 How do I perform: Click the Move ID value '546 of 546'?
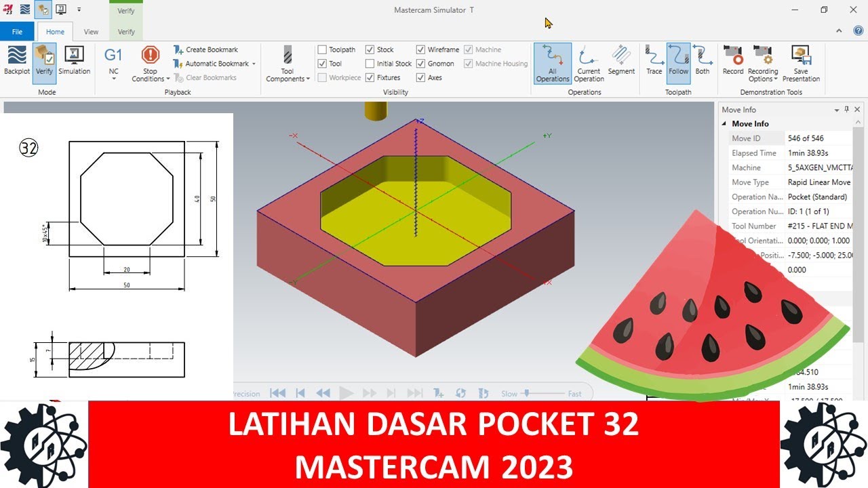point(806,138)
